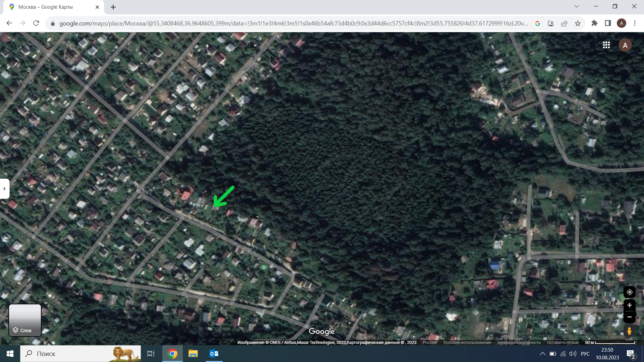Open the Chrome extensions puzzle icon

[x=594, y=23]
